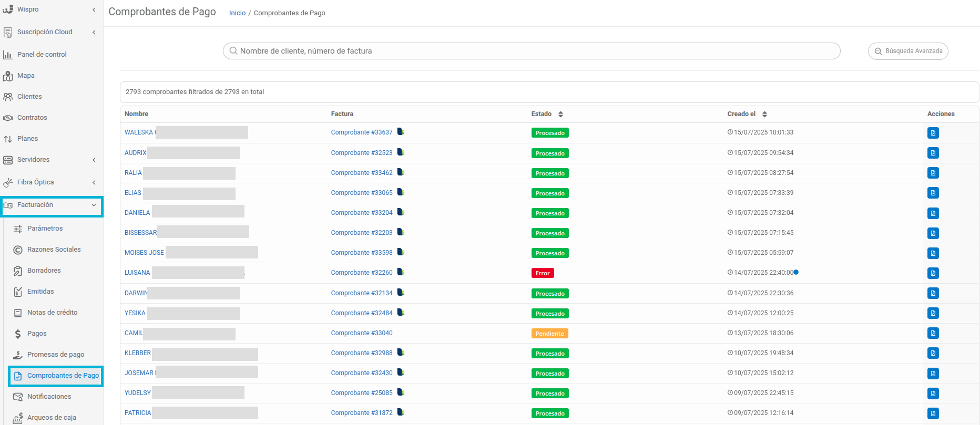
Task: Click attachment icon next to Comprobante #33637
Action: [x=401, y=132]
